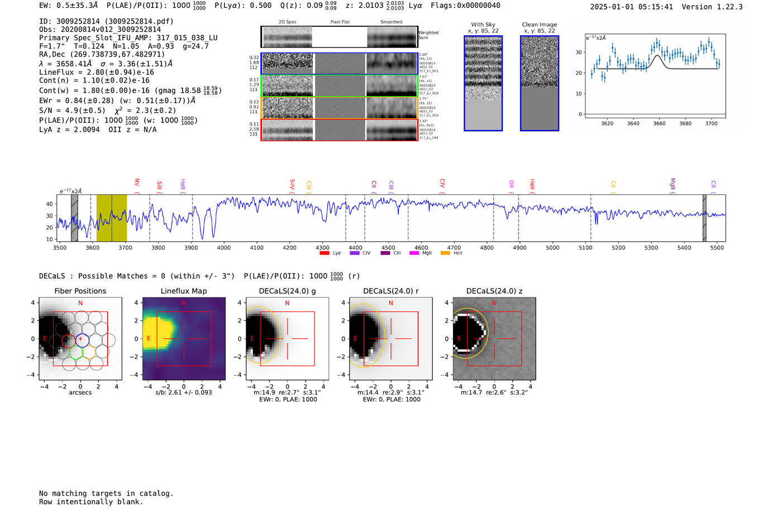
Task: Click the red NV line label
Action: click(137, 183)
